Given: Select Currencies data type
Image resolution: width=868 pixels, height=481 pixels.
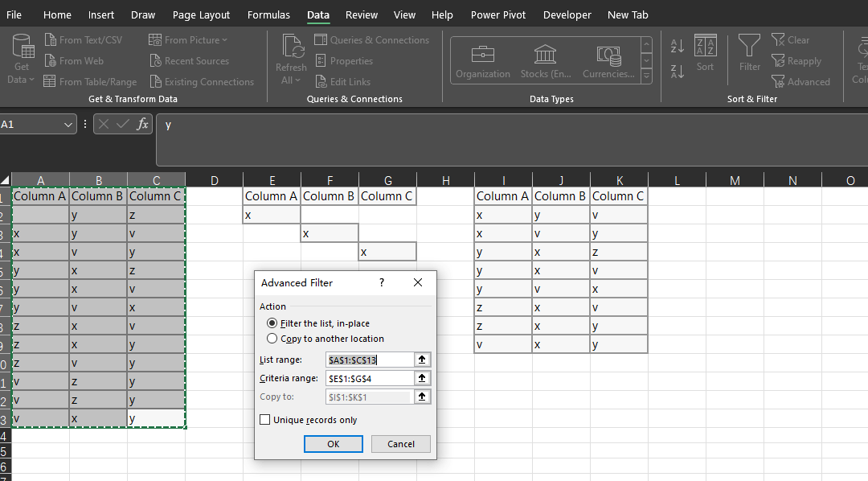Looking at the screenshot, I should pos(608,61).
